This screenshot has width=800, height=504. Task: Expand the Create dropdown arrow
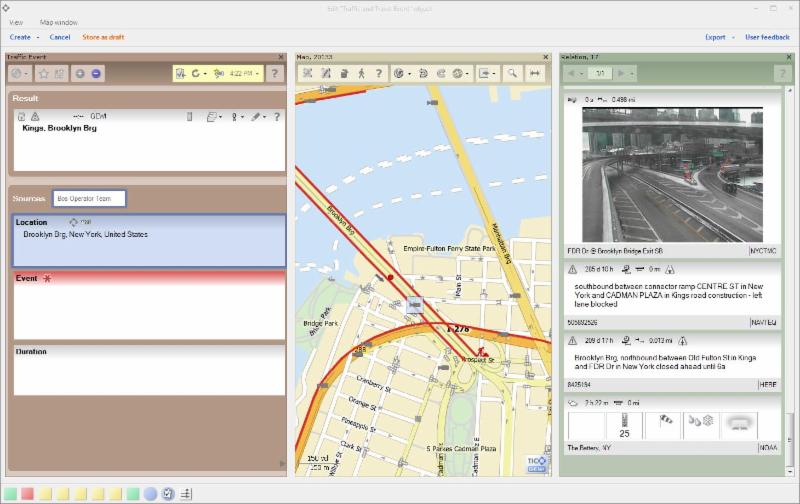click(x=38, y=37)
